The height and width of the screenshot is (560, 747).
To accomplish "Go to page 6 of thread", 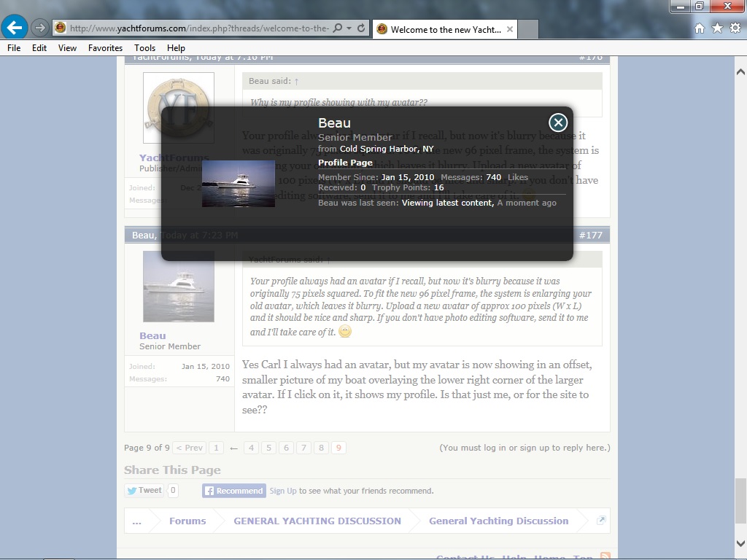I will (x=286, y=448).
